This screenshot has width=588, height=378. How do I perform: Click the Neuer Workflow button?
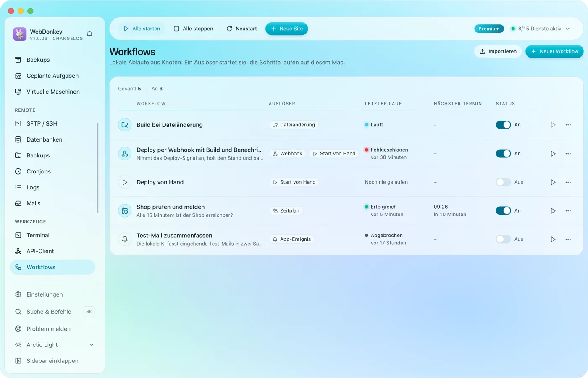point(554,51)
